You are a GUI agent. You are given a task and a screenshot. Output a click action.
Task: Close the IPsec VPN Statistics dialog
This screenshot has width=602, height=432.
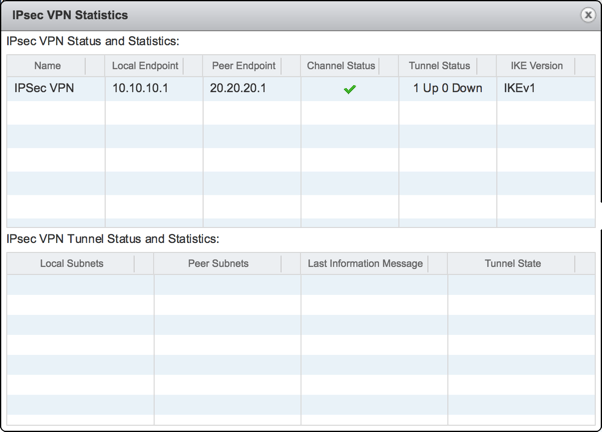588,15
